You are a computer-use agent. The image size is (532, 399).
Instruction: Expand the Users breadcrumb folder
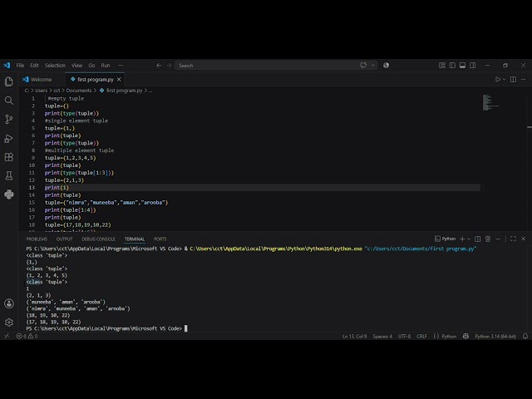(42, 91)
